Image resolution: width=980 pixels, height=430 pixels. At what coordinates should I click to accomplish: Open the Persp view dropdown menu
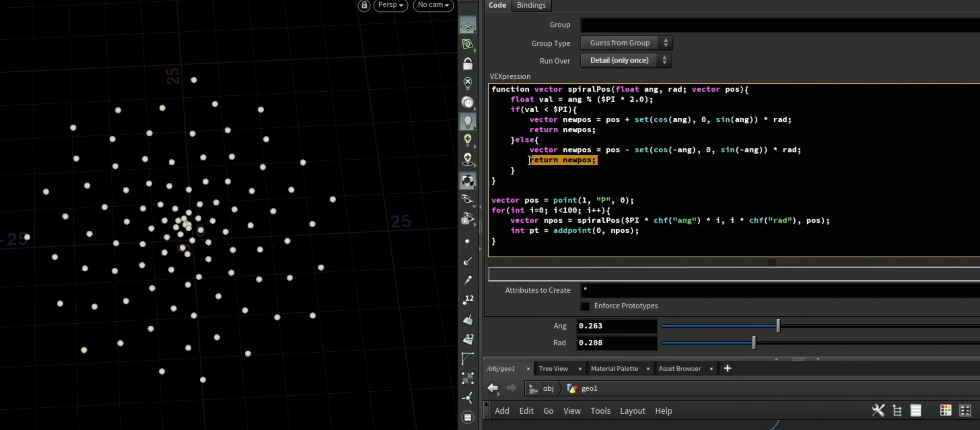point(390,5)
